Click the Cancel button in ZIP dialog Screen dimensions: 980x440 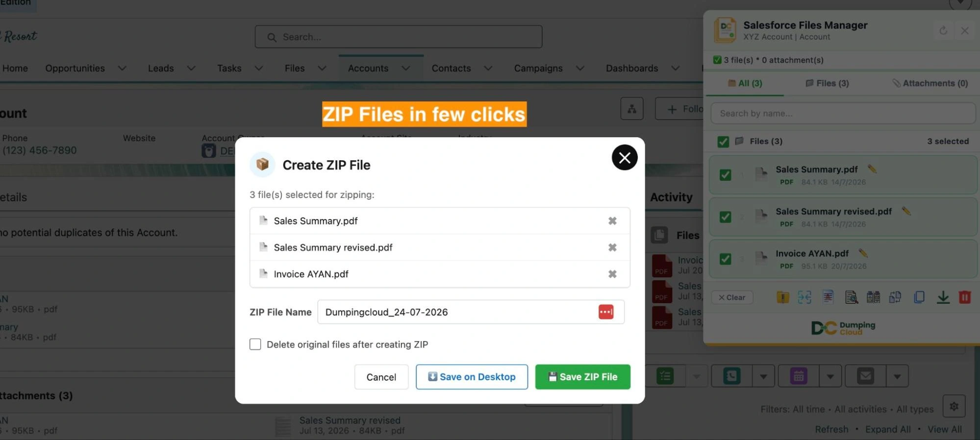tap(381, 377)
